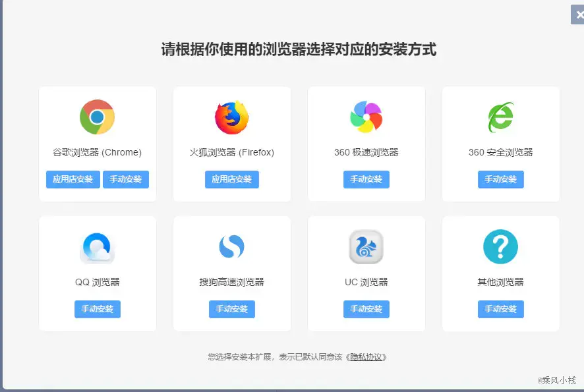Click the 火狐浏览器 (Firefox) label
Screen dimensions: 584x392
(x=231, y=152)
